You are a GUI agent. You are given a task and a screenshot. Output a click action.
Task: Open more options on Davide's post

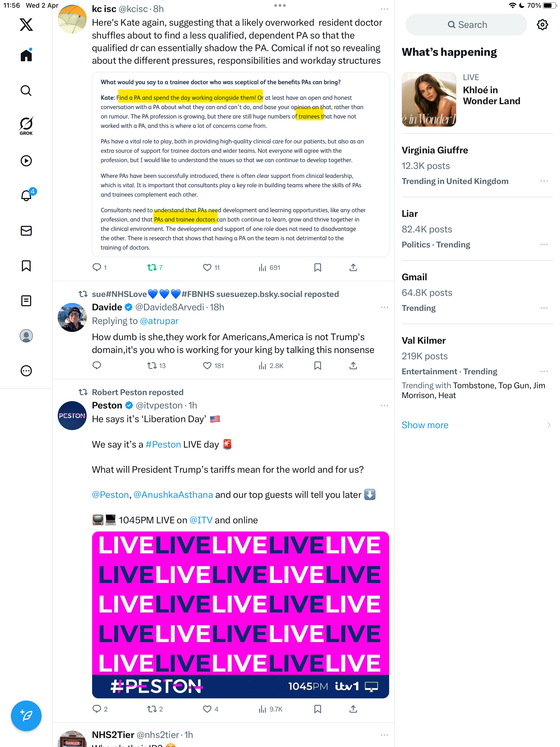coord(384,307)
